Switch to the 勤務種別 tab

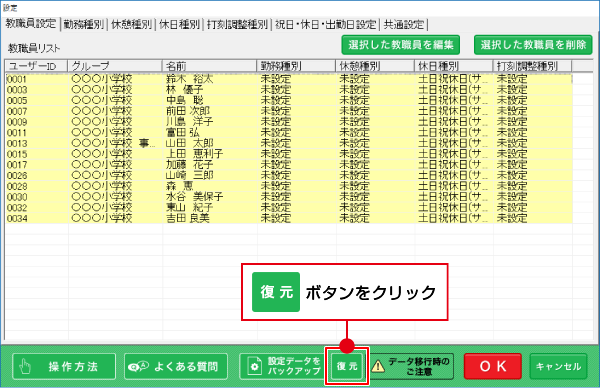click(83, 24)
